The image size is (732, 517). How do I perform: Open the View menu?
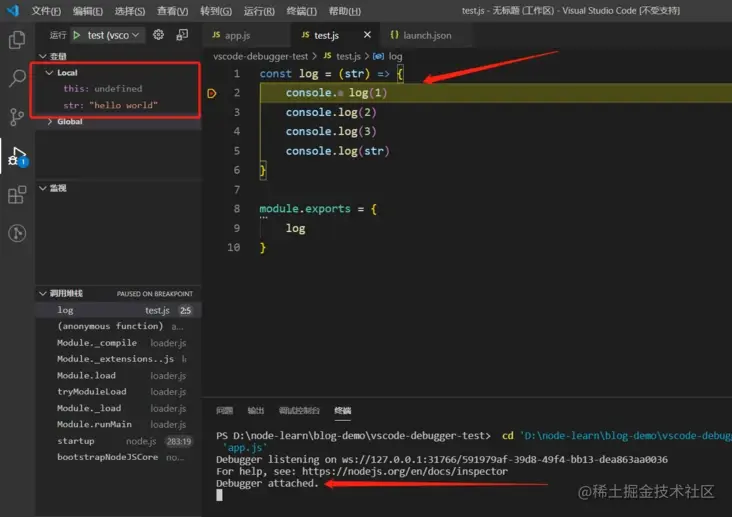tap(172, 11)
